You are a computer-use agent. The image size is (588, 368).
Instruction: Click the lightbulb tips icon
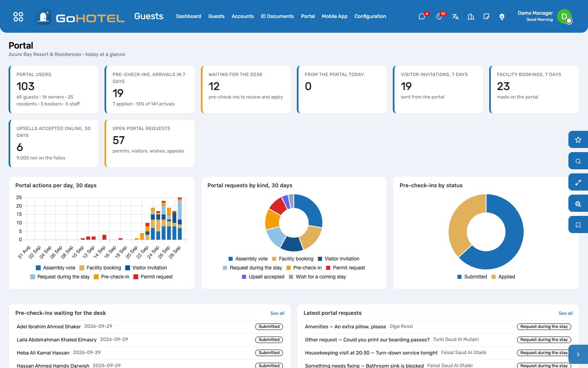(x=502, y=16)
